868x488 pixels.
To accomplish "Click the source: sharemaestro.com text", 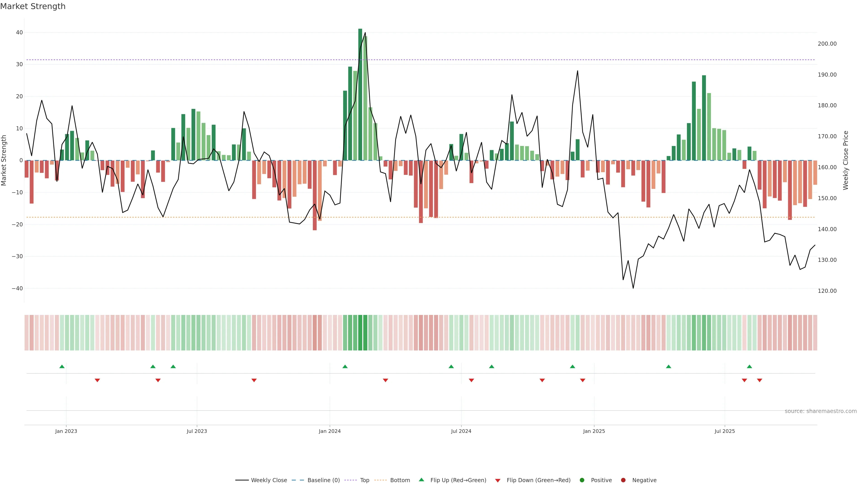I will coord(821,411).
